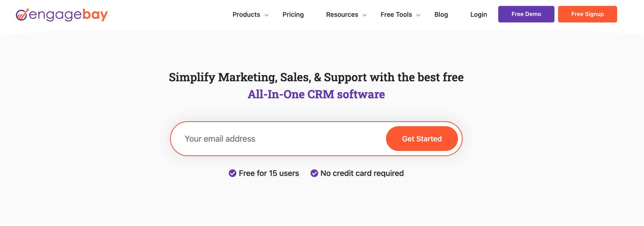Navigate to the Pricing page

point(293,15)
